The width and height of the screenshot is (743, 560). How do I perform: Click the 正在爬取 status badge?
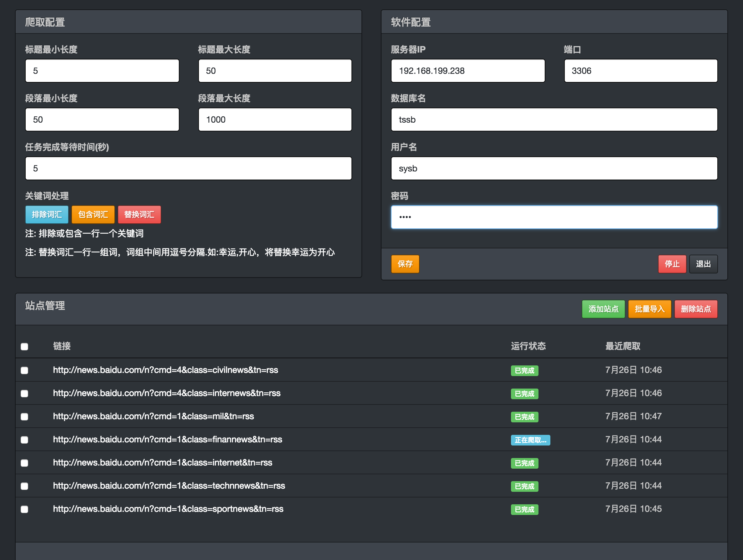point(530,440)
